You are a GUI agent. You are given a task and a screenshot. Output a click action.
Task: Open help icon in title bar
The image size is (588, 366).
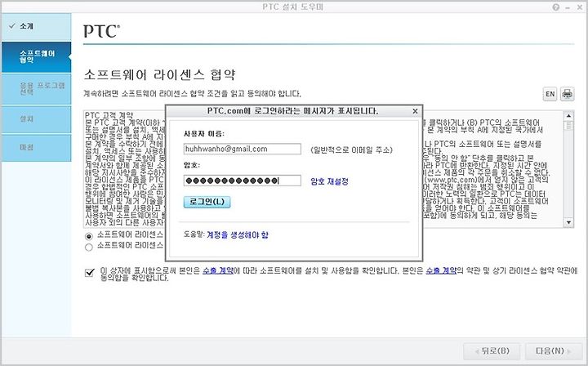pos(556,7)
